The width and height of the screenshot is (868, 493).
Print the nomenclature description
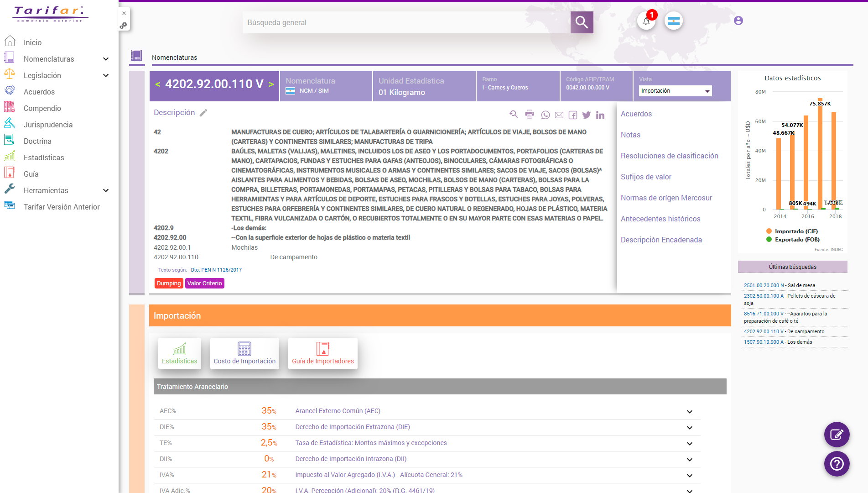coord(530,115)
